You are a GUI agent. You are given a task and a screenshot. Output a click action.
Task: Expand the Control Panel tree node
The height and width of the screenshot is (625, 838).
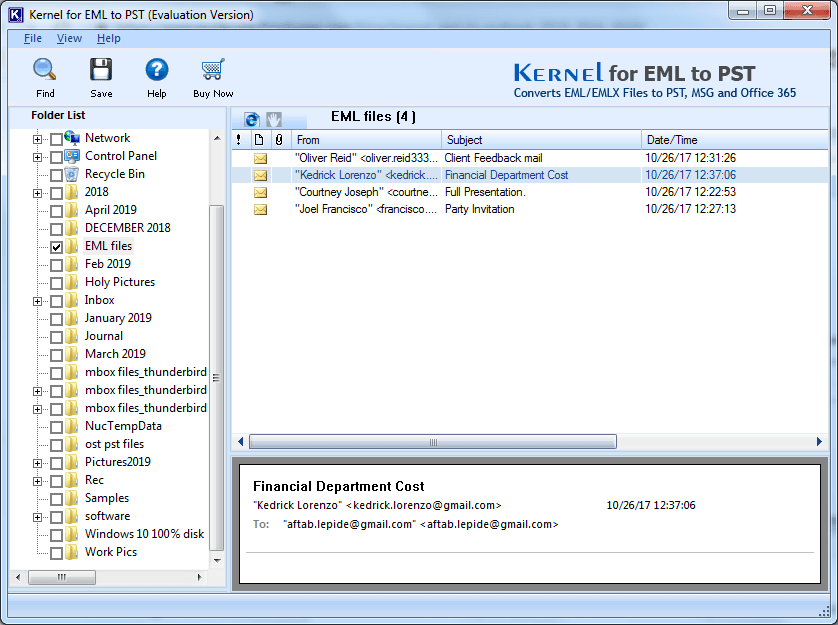coord(37,157)
